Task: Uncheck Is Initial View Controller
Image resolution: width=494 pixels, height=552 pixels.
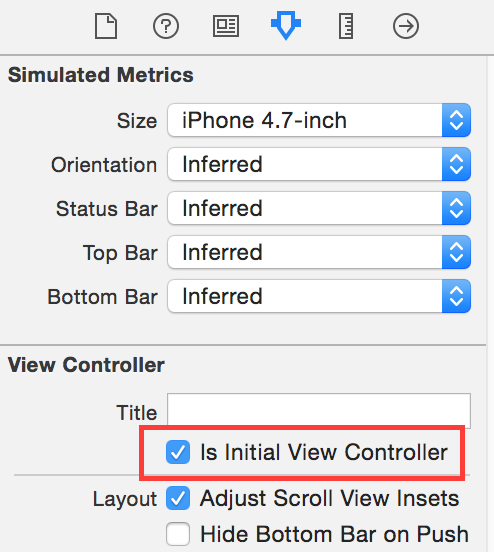Action: coord(178,452)
